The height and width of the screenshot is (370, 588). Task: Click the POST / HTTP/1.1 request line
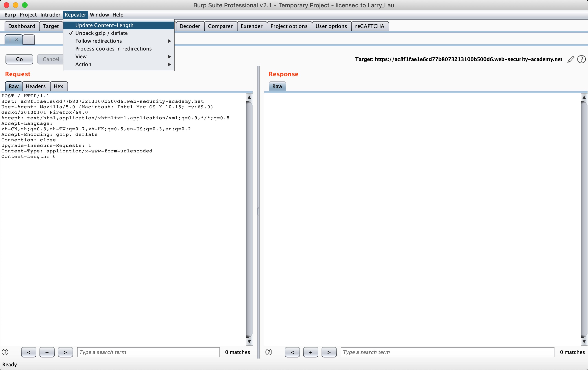tap(25, 96)
